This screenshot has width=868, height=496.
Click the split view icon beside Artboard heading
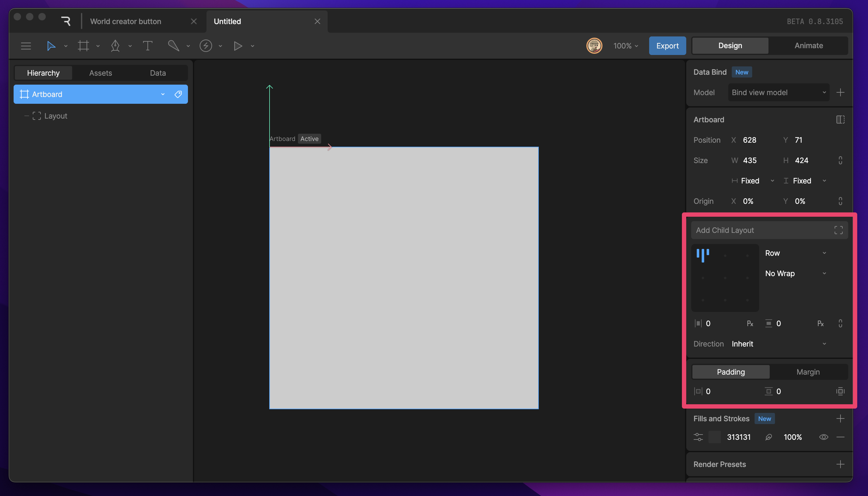click(840, 119)
